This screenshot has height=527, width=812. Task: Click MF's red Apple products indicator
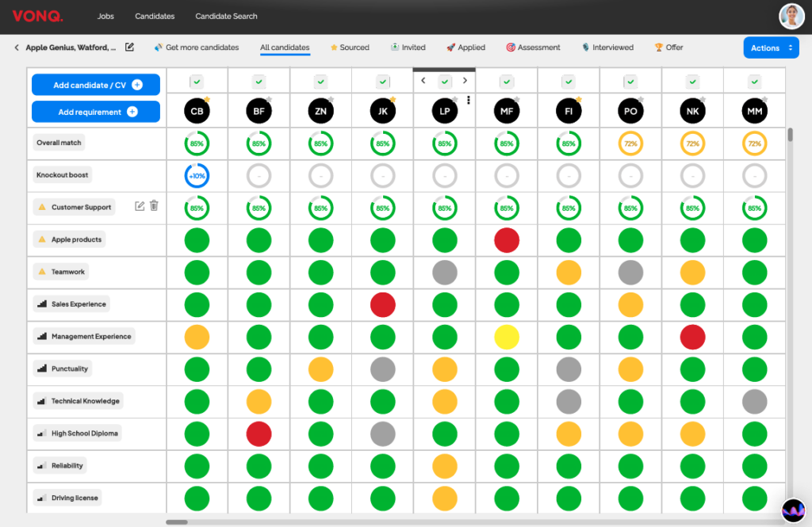click(507, 239)
